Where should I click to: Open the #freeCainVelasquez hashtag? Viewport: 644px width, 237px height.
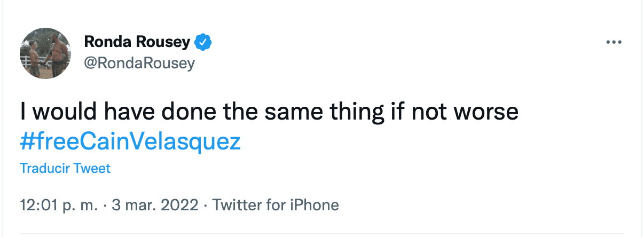click(130, 141)
